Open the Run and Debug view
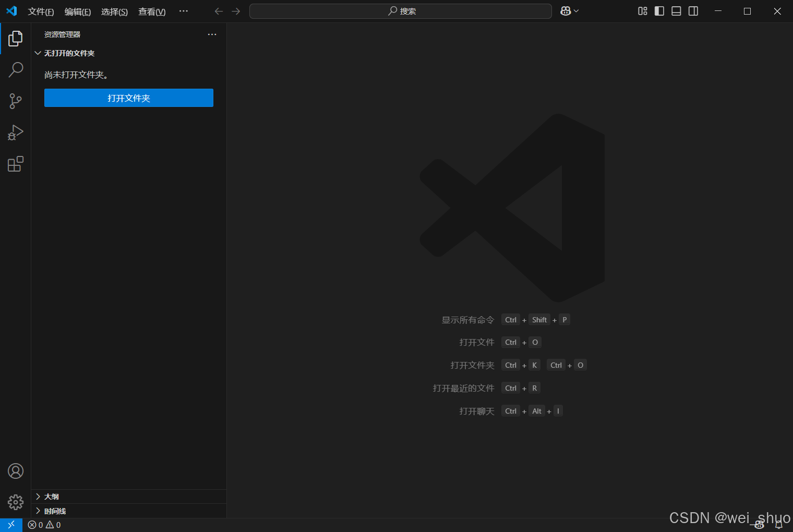 [x=16, y=132]
